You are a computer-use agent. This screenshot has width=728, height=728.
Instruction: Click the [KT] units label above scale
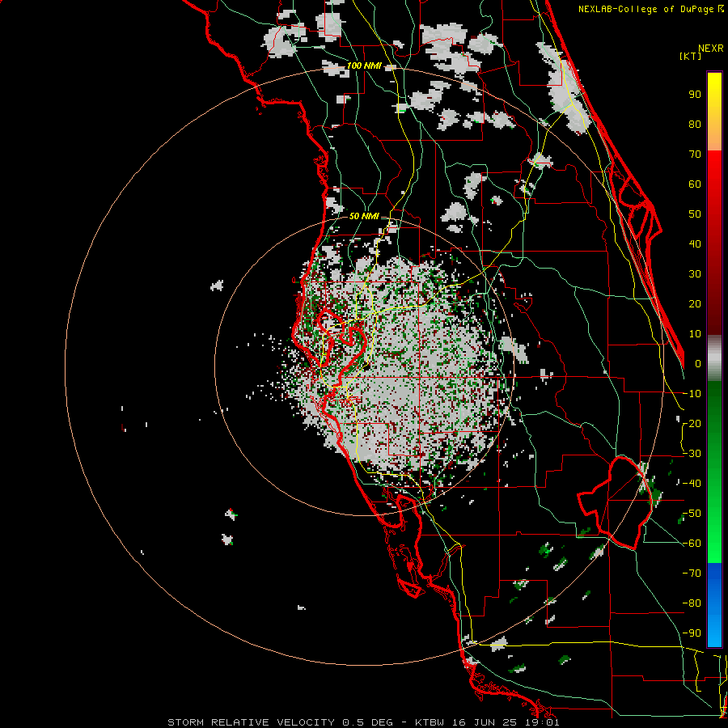click(x=691, y=56)
